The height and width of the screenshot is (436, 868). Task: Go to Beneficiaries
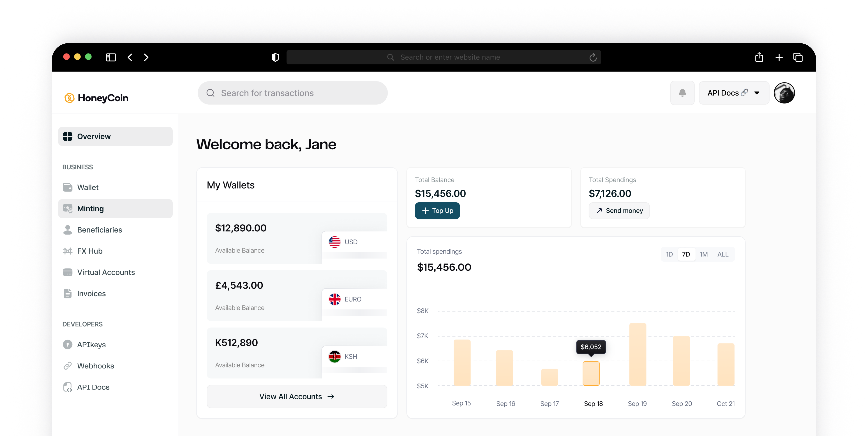coord(115,229)
